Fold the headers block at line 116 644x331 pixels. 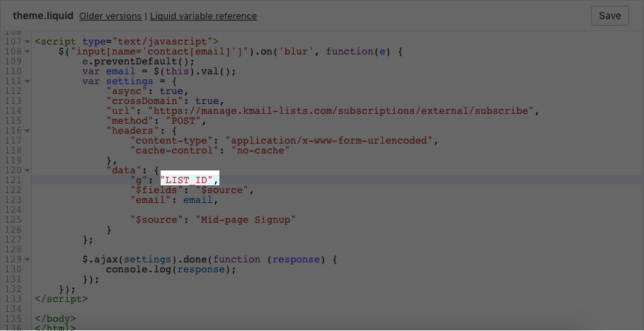(27, 131)
